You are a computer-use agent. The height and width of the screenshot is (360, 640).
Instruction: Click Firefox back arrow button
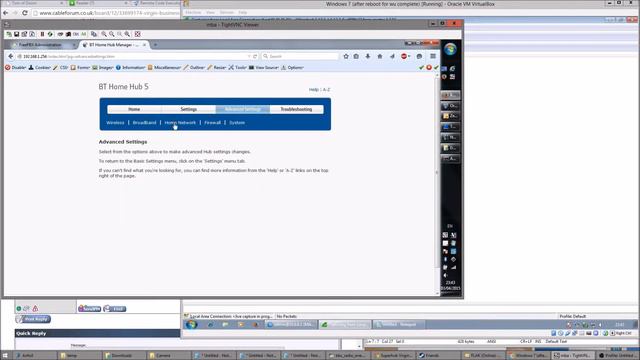click(x=11, y=56)
